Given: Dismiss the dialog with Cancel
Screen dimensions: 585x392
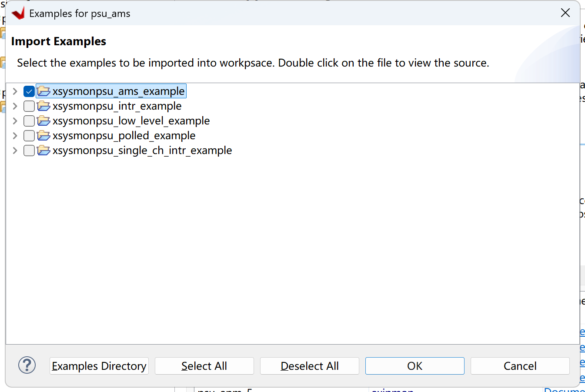Looking at the screenshot, I should point(520,366).
